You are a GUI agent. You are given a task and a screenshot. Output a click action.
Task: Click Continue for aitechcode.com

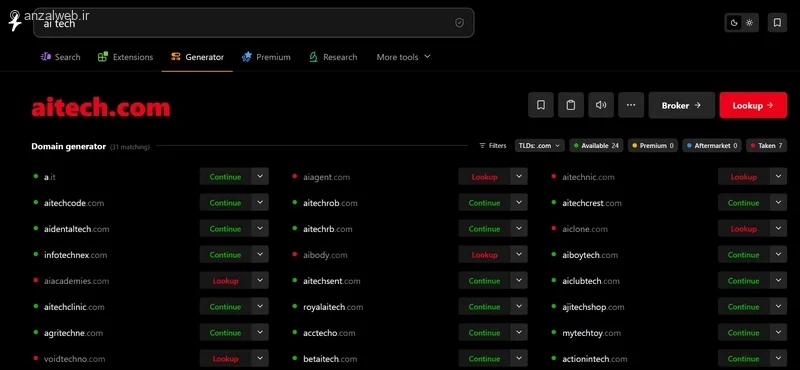coord(225,203)
